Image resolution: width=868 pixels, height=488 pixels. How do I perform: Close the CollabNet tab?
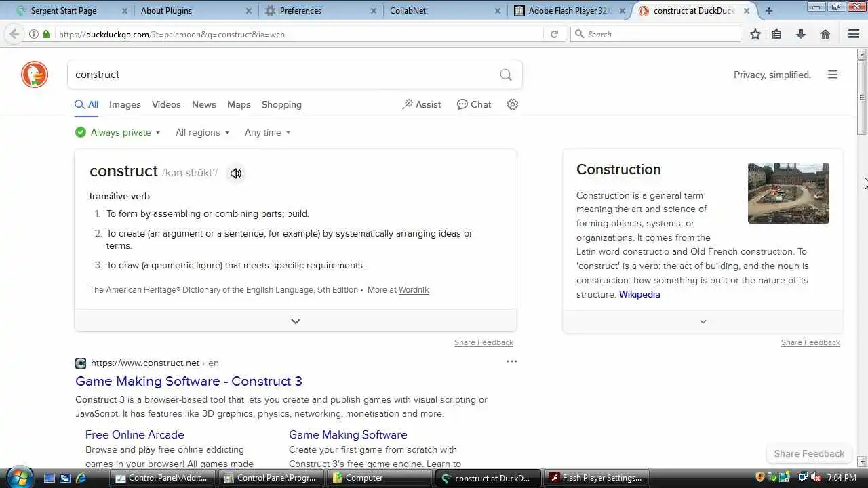tap(498, 11)
